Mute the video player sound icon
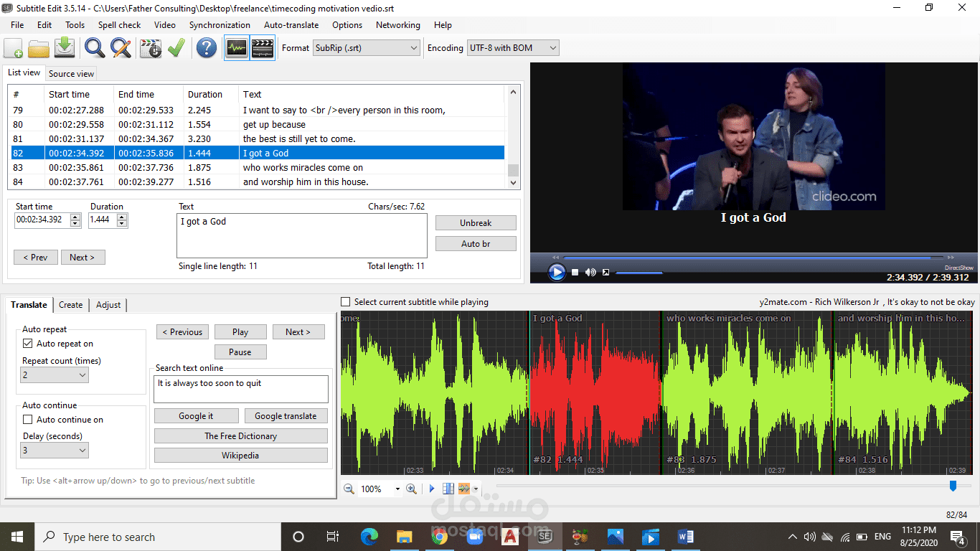Screen dimensions: 980x551 [590, 272]
